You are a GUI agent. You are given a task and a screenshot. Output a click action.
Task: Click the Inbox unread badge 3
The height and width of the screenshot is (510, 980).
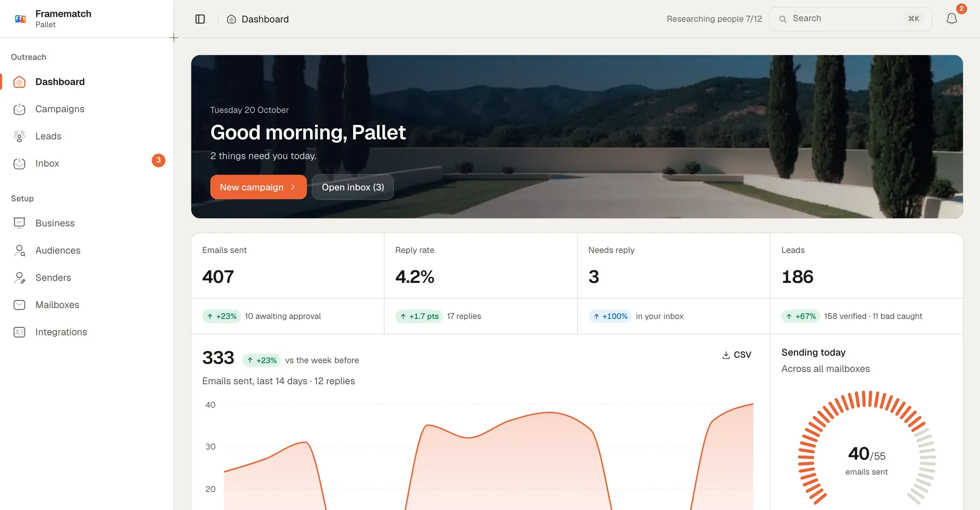158,160
